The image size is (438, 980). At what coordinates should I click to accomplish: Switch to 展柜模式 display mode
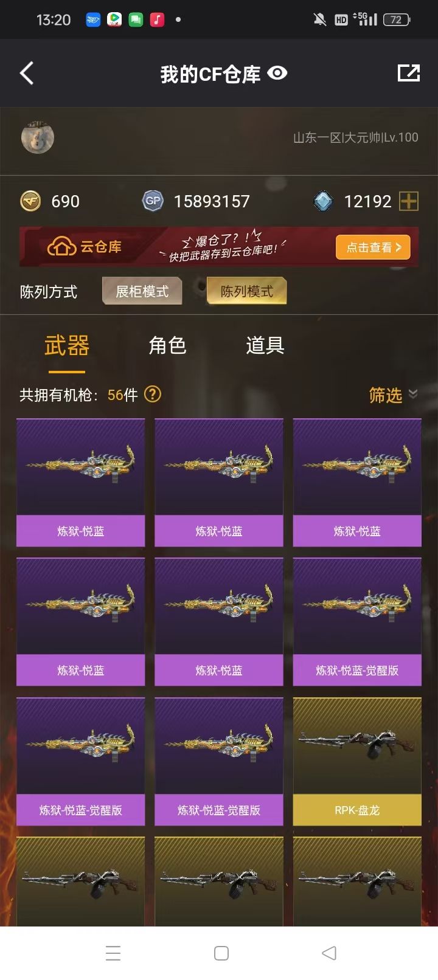pyautogui.click(x=142, y=291)
